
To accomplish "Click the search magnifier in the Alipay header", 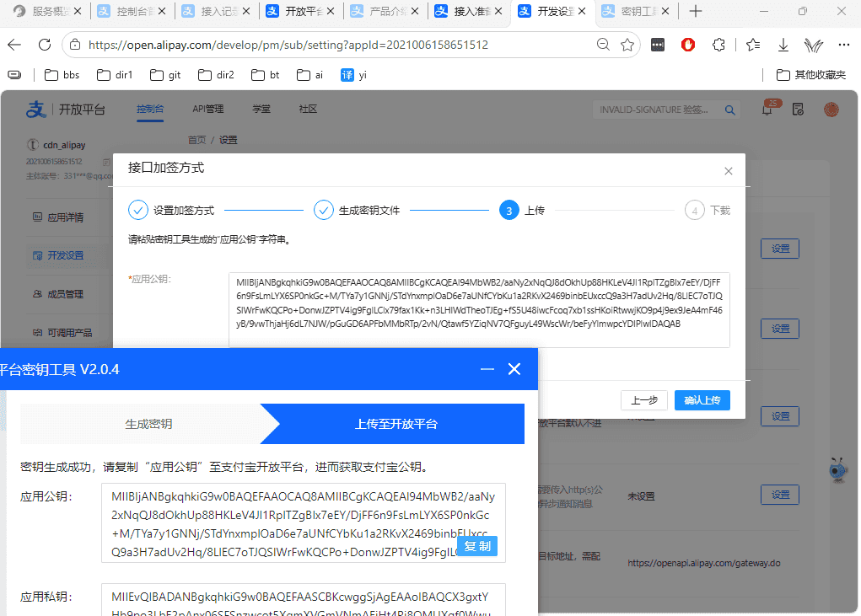I will [x=729, y=110].
